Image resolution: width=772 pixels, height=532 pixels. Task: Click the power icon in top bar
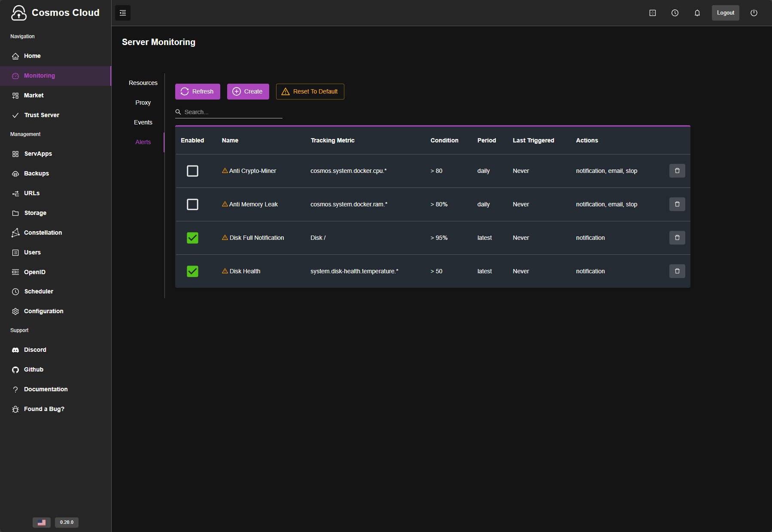[754, 13]
